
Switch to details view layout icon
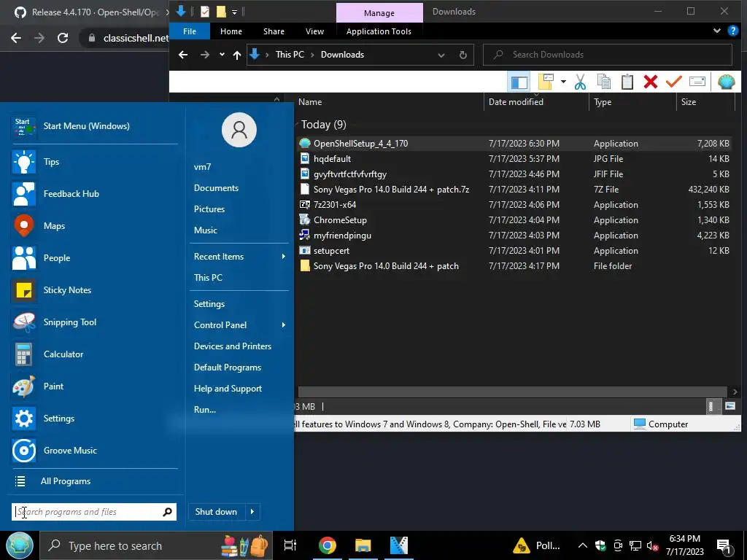[x=711, y=406]
